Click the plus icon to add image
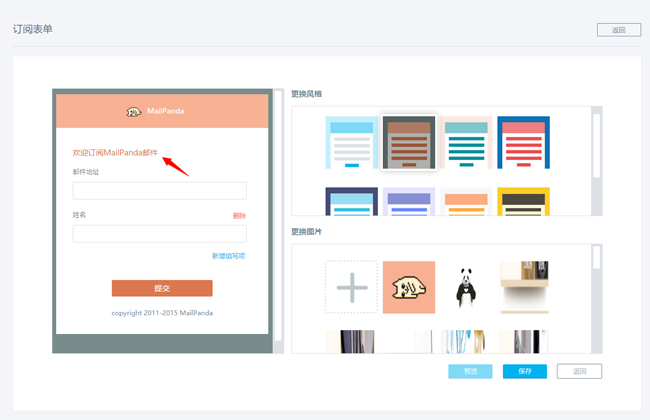This screenshot has height=420, width=650. point(352,287)
